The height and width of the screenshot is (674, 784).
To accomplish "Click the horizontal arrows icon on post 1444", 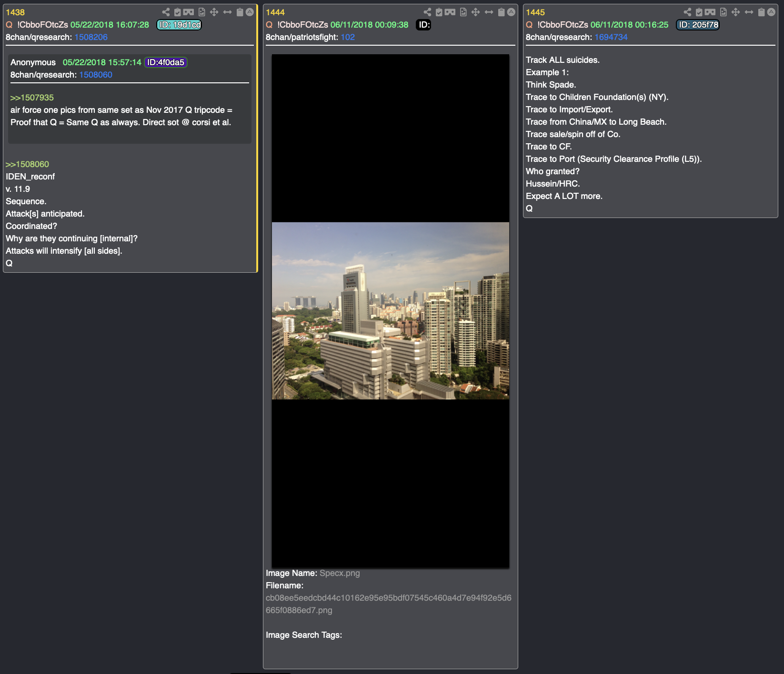I will point(489,12).
